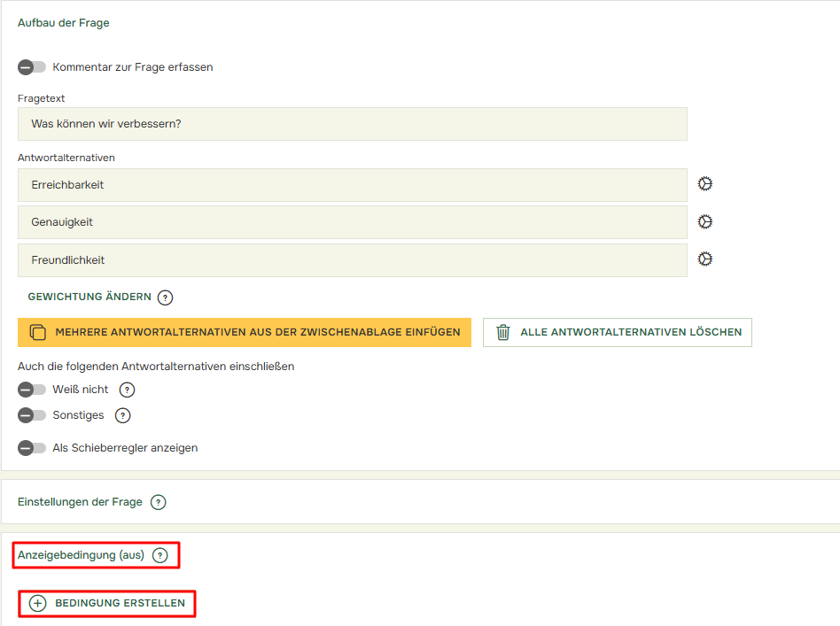Screen dimensions: 840x626
Task: Paste multiple answers from Zwischenablage button
Action: point(245,332)
